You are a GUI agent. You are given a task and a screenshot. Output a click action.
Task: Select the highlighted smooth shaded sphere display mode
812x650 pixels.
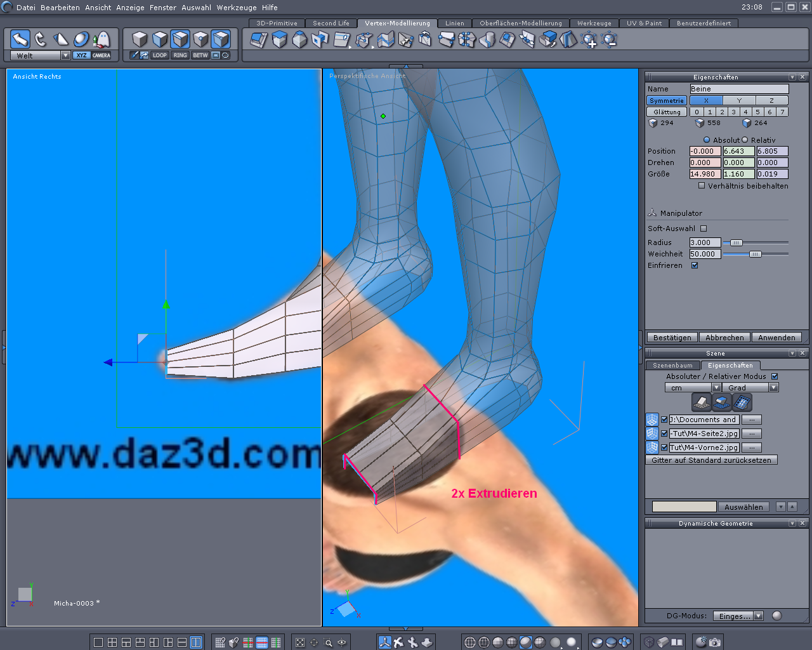pos(525,642)
